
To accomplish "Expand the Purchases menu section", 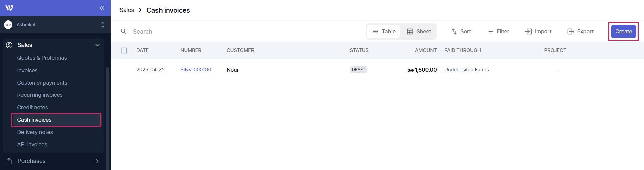I will pos(97,161).
